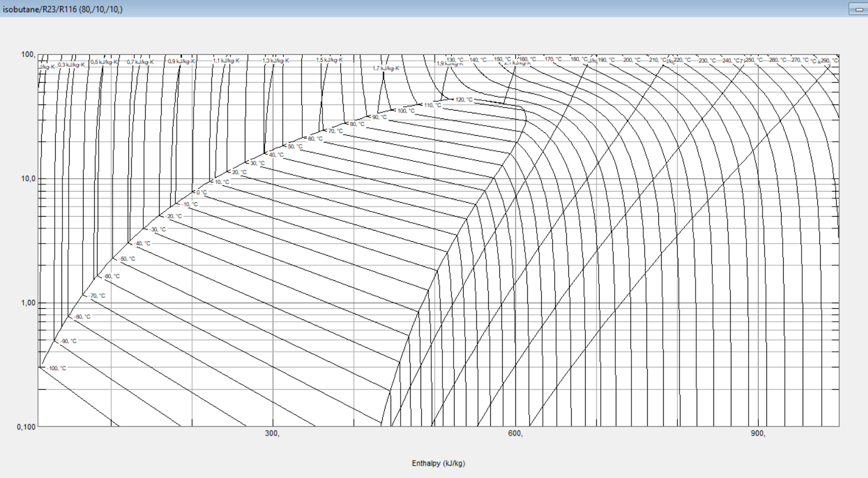Screen dimensions: 868x478
Task: Select the 70, °C isotherm label
Action: pyautogui.click(x=335, y=131)
